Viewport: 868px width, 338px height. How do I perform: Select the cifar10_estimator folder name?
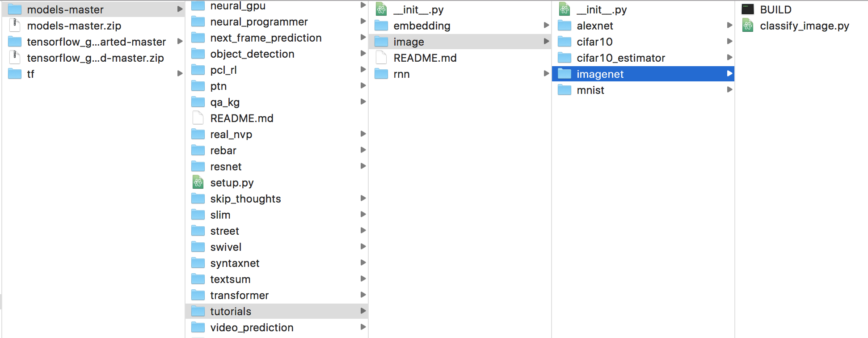pyautogui.click(x=621, y=58)
